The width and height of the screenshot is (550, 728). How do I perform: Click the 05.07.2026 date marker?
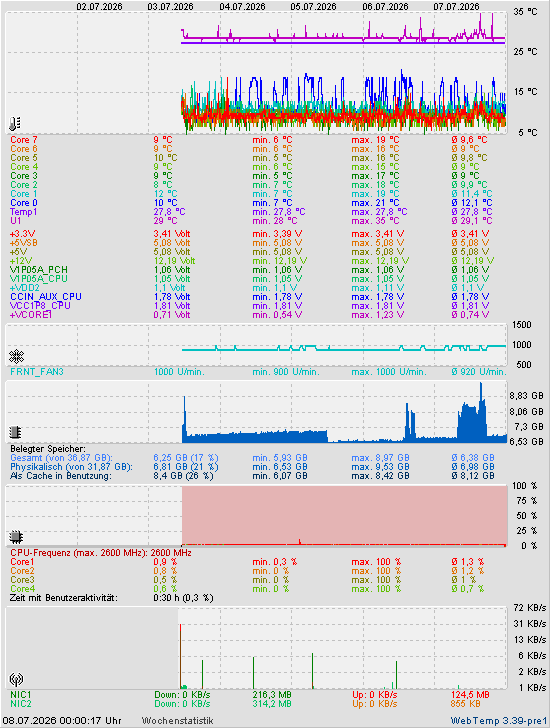(313, 6)
